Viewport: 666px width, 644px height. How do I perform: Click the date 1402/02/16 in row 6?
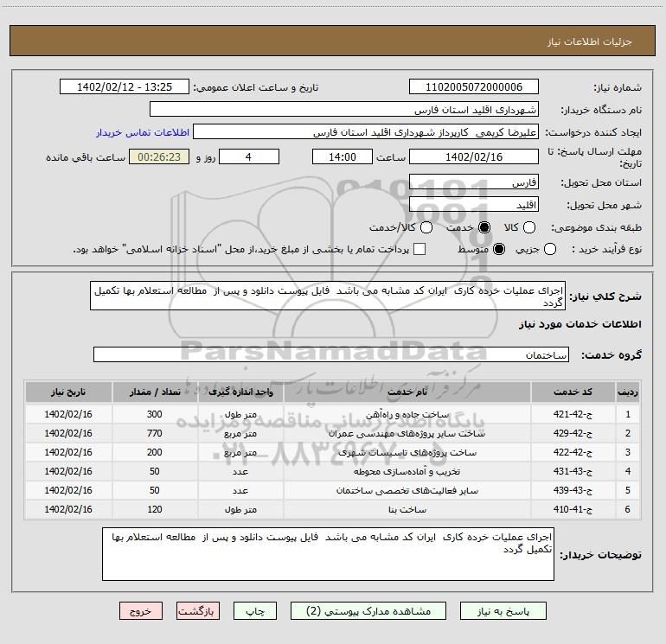coord(68,509)
